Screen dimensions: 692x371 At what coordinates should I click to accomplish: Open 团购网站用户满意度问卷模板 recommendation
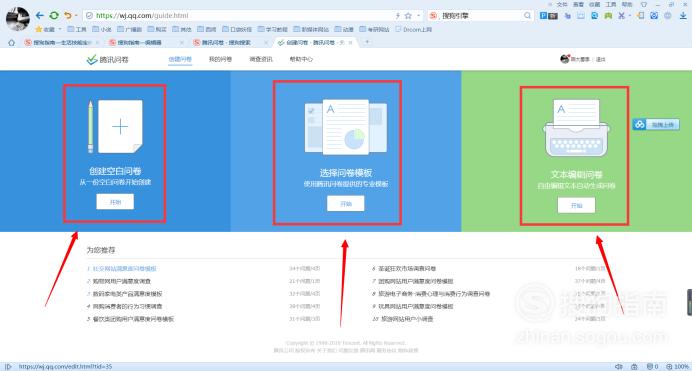point(416,281)
